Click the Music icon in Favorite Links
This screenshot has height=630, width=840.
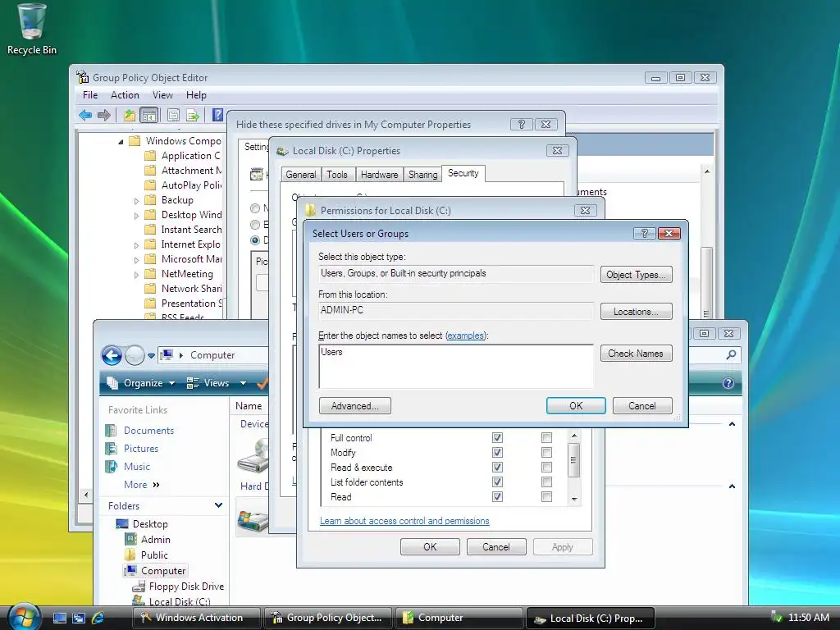pyautogui.click(x=112, y=467)
